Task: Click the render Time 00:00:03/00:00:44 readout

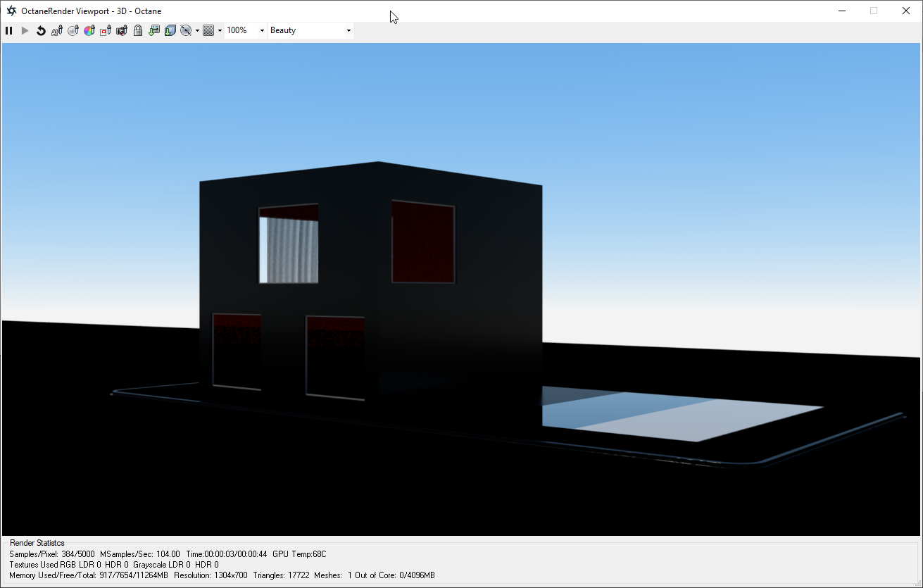Action: point(227,554)
